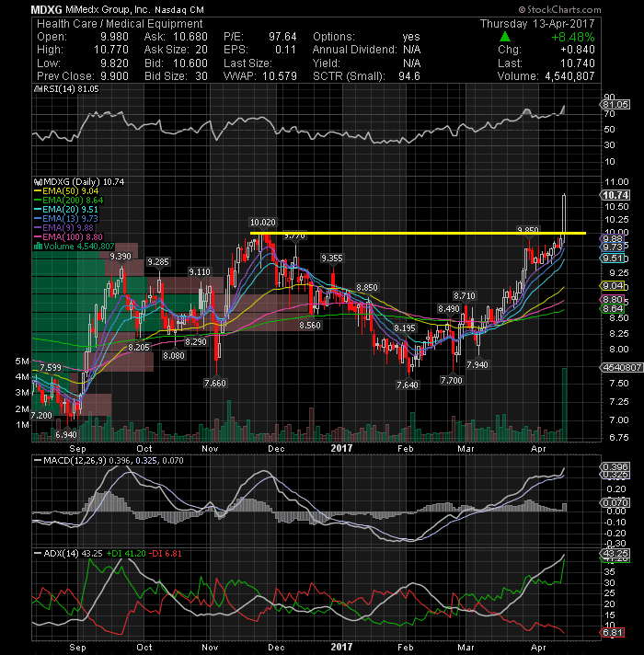Click the 81.05 RSI tag on right axis
644x655 pixels.
point(615,105)
